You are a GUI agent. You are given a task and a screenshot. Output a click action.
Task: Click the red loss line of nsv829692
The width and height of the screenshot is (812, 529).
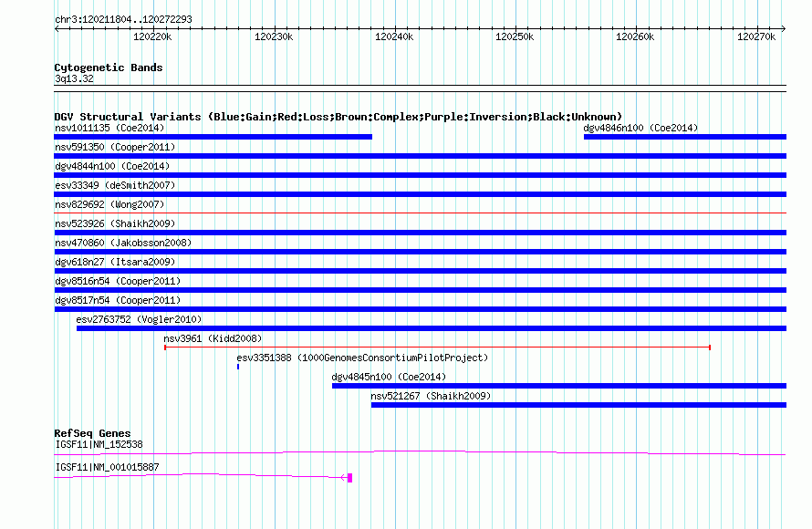click(420, 213)
